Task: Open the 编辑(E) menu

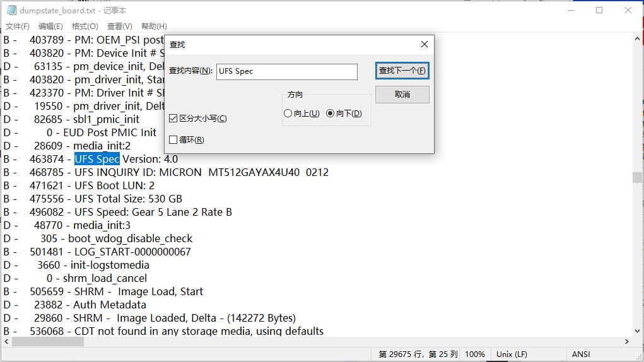Action: click(x=50, y=26)
